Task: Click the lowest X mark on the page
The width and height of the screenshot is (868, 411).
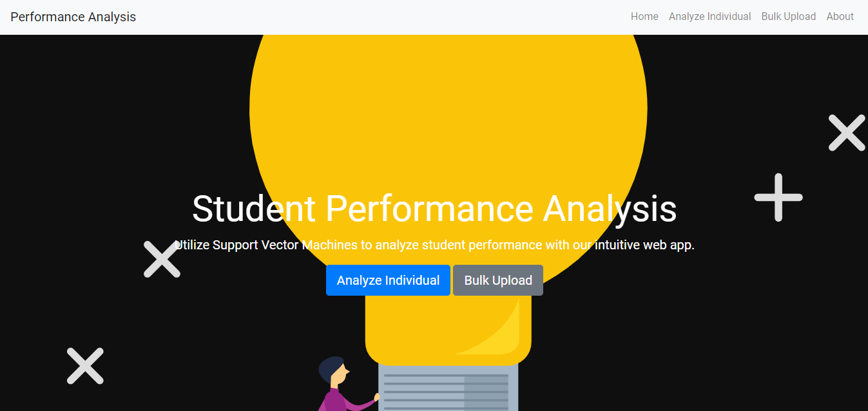Action: (x=85, y=366)
